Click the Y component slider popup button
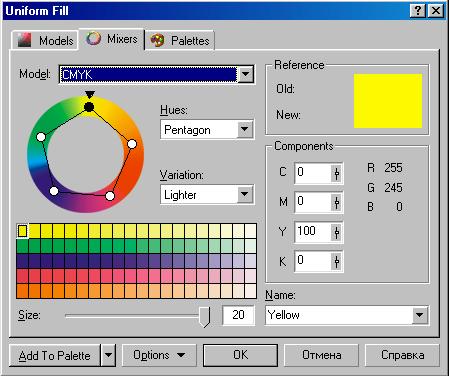The height and width of the screenshot is (376, 449). [x=337, y=232]
